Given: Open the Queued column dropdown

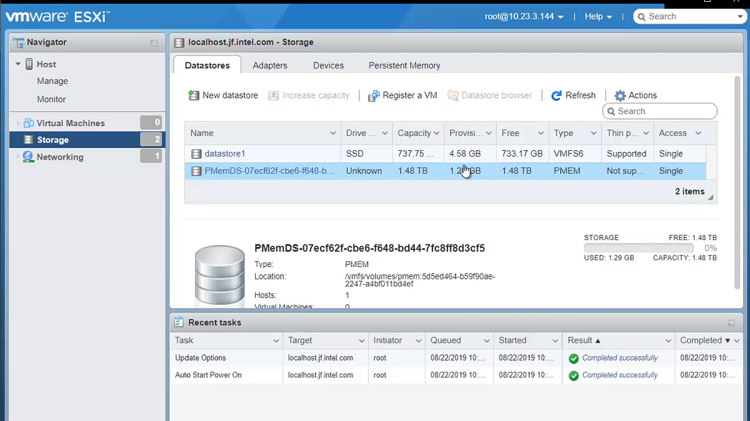Looking at the screenshot, I should pyautogui.click(x=486, y=341).
